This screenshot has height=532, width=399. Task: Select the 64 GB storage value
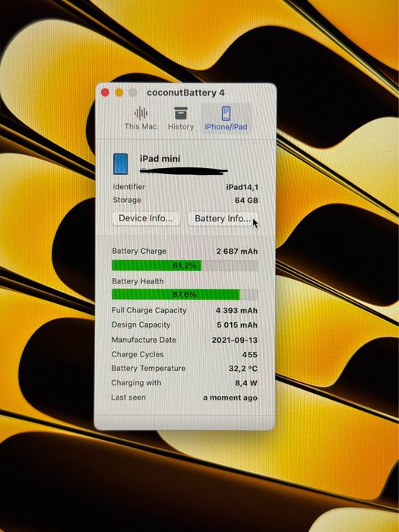(246, 200)
